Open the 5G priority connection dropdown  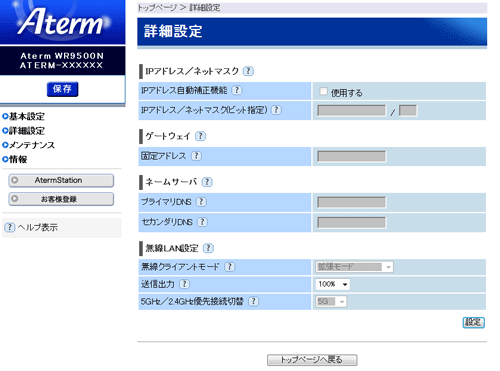point(331,301)
